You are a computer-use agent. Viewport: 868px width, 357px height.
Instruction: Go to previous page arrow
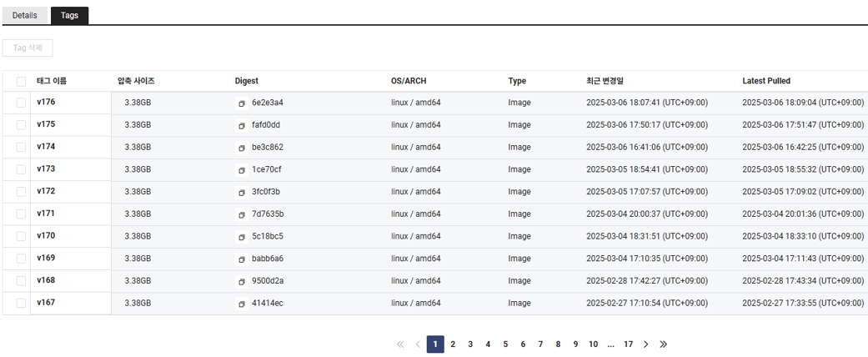click(x=418, y=344)
